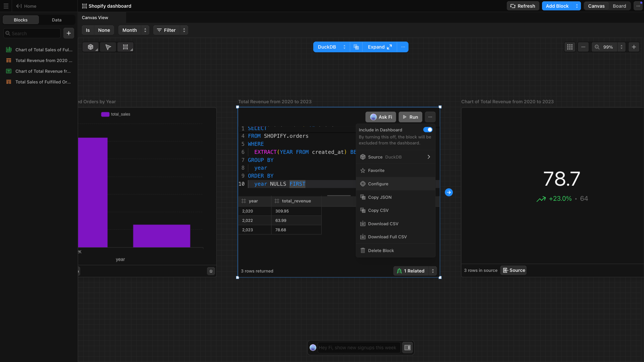The width and height of the screenshot is (644, 362).
Task: Click the cube block tool icon
Action: coord(91,47)
